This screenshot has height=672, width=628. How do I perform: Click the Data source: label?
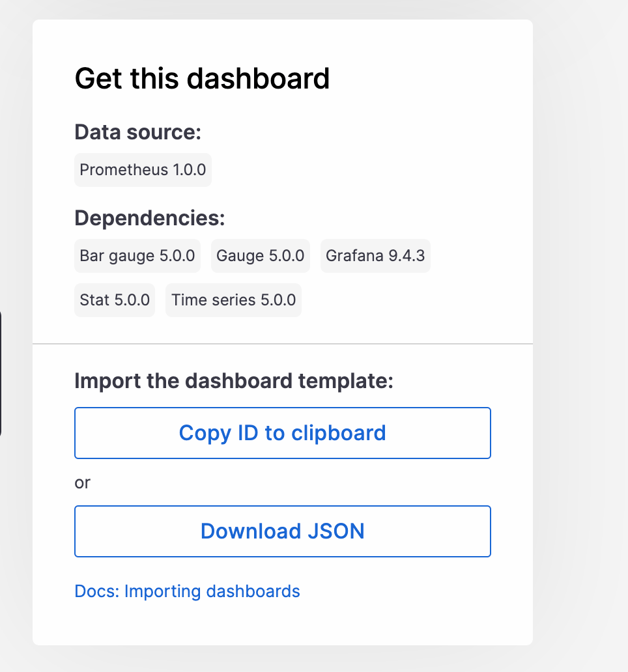pos(137,132)
